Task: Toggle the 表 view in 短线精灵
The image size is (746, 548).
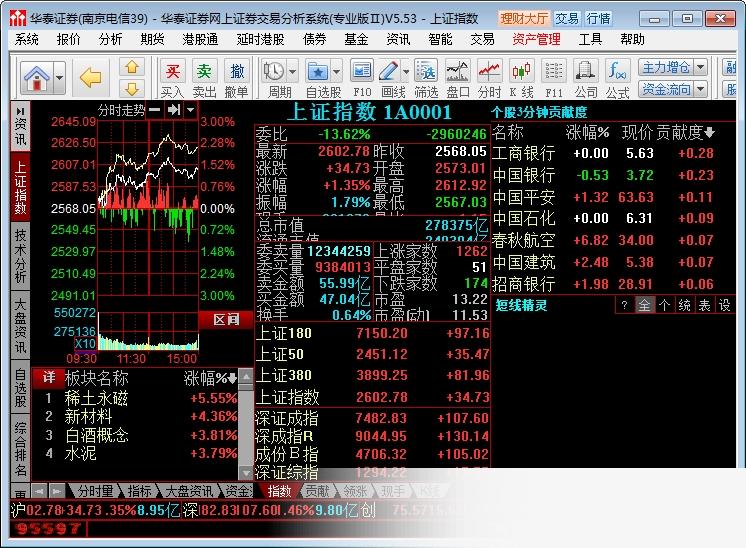Action: pyautogui.click(x=704, y=305)
